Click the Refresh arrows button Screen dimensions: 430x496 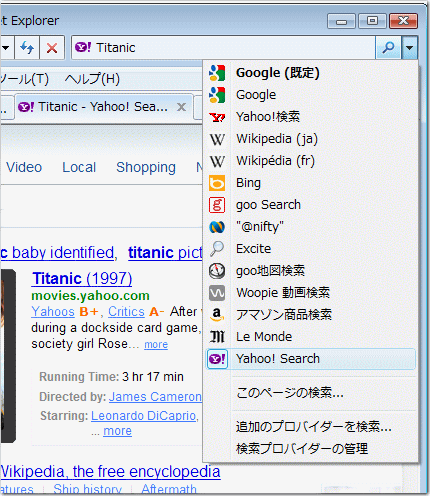27,48
